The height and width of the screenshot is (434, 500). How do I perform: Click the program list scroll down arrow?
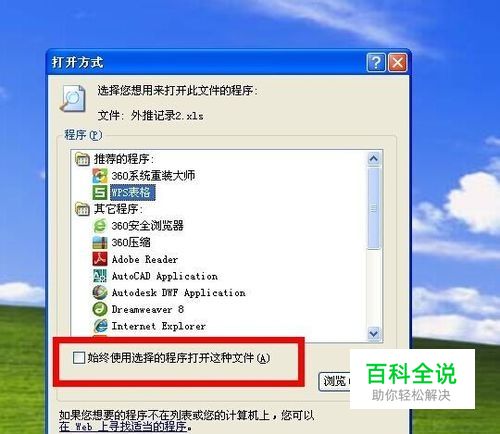374,333
